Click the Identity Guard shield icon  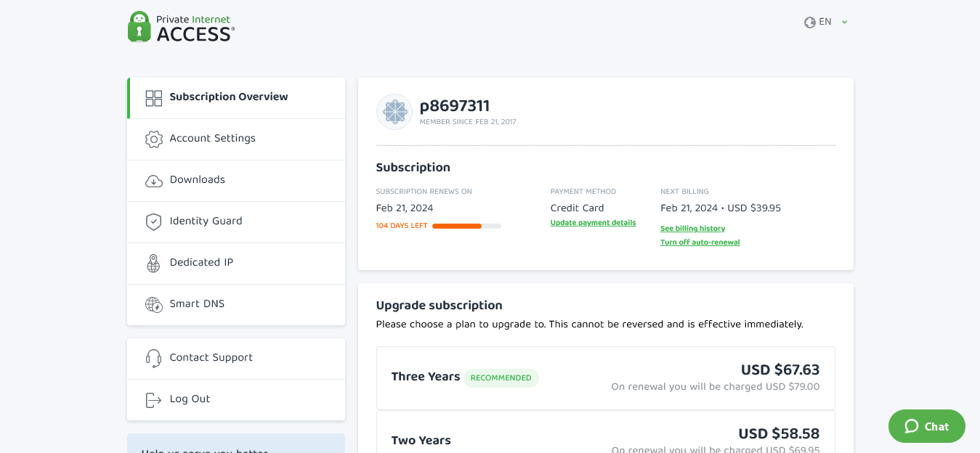click(153, 222)
